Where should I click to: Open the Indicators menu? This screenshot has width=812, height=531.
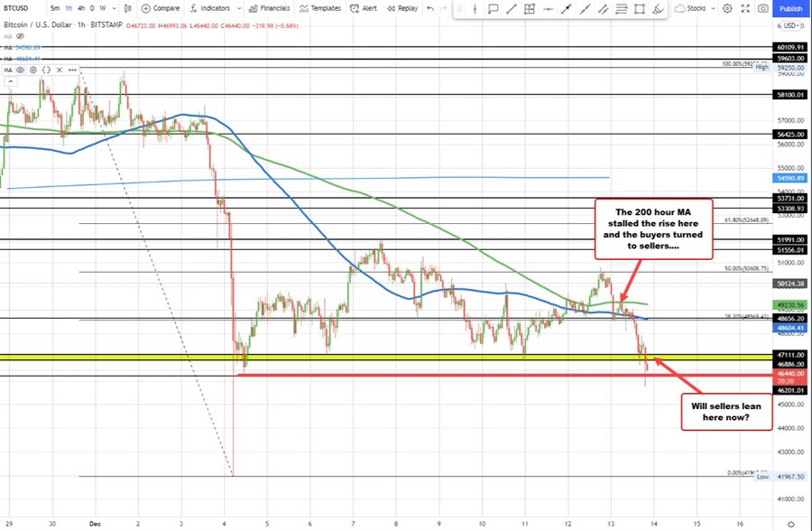[x=214, y=8]
